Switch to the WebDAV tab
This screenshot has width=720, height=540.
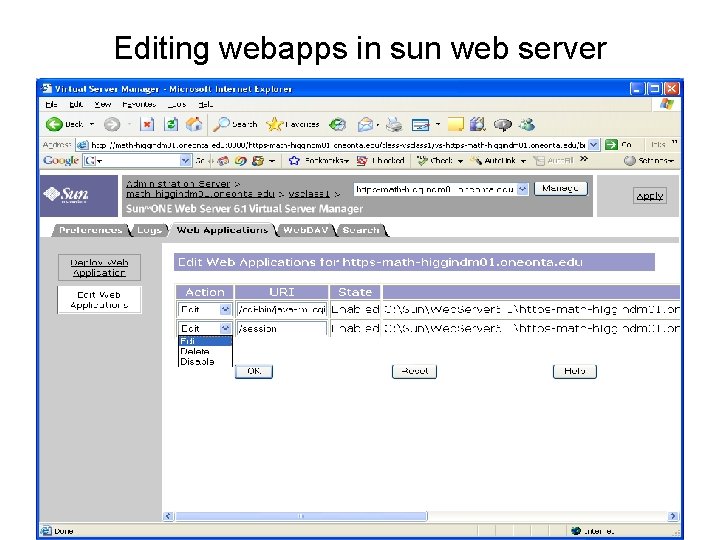tap(305, 230)
